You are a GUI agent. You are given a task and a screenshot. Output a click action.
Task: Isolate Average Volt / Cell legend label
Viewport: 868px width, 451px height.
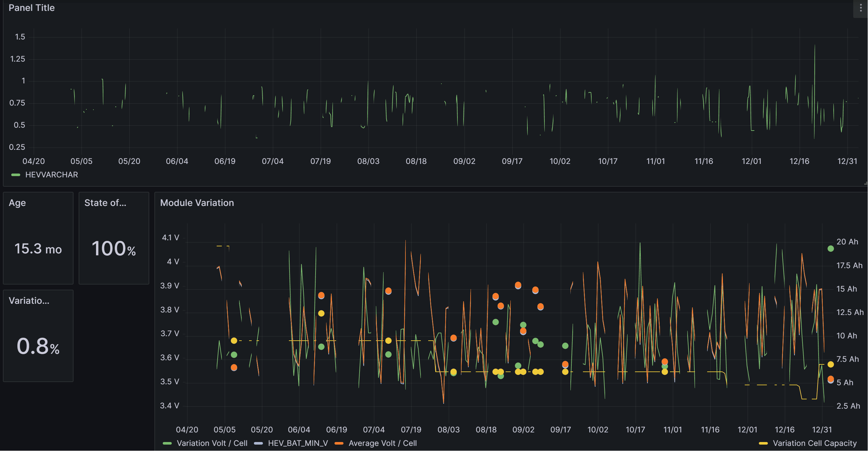(x=382, y=443)
